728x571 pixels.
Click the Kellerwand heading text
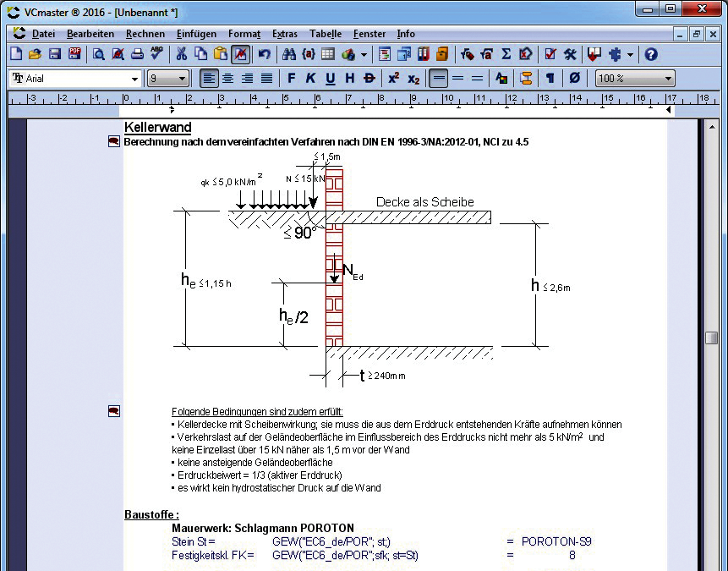coord(158,127)
